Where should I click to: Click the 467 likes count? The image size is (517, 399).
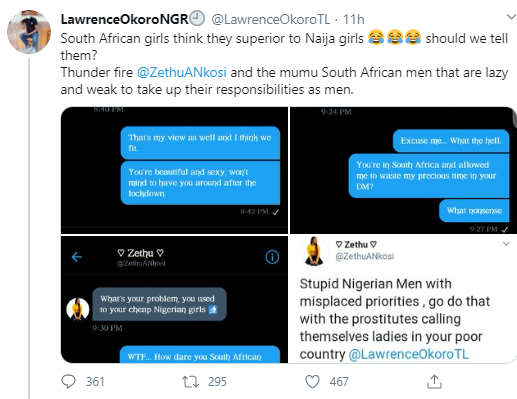click(x=339, y=382)
